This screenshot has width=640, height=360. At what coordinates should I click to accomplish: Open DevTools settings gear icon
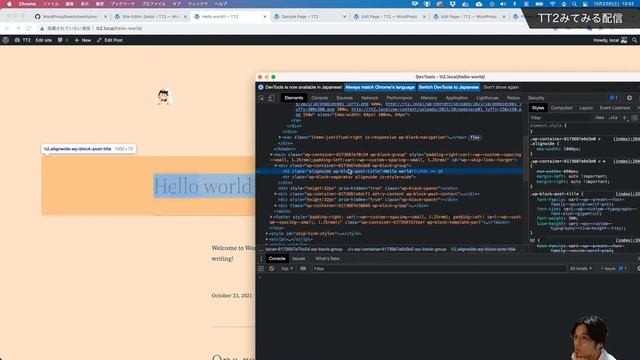[x=629, y=98]
